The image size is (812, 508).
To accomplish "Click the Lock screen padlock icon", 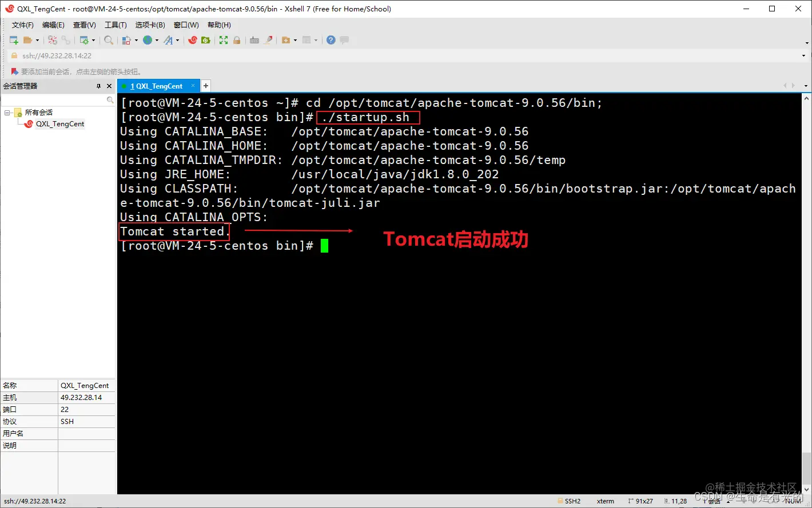I will pos(237,40).
